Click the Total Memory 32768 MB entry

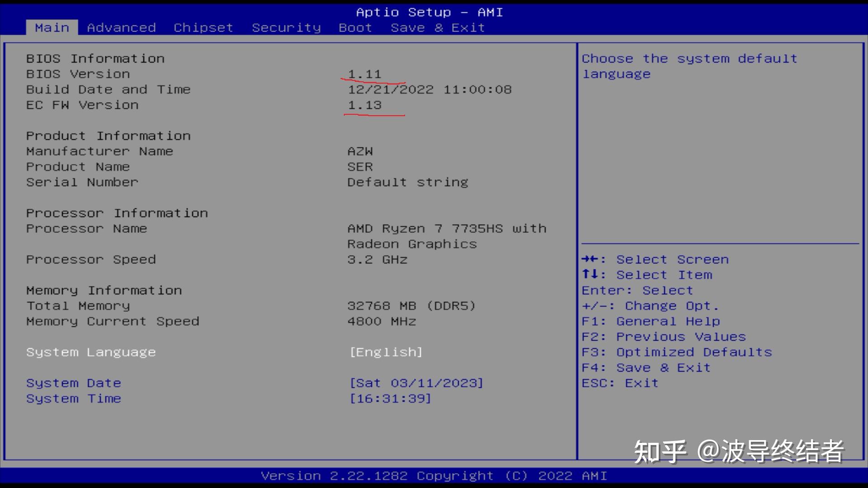coord(410,305)
